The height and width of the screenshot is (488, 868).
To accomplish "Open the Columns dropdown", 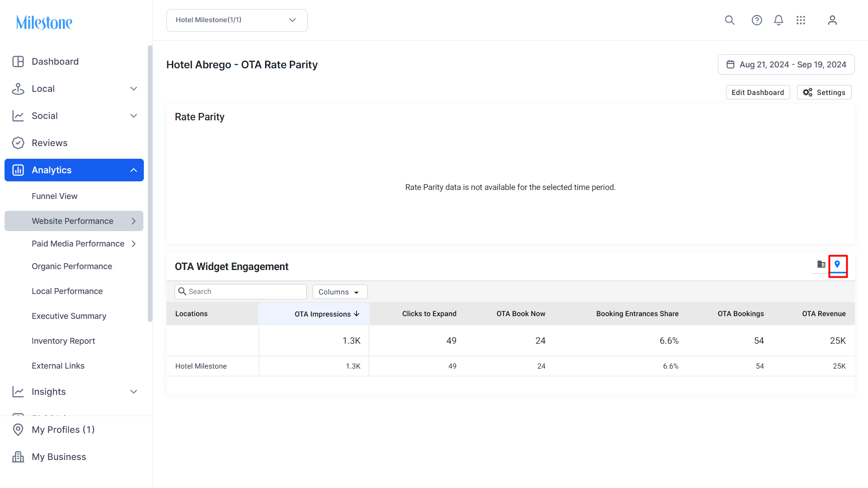I will point(340,292).
